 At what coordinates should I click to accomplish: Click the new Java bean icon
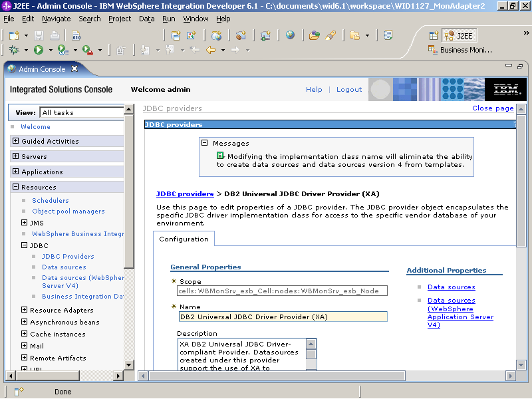tap(241, 35)
